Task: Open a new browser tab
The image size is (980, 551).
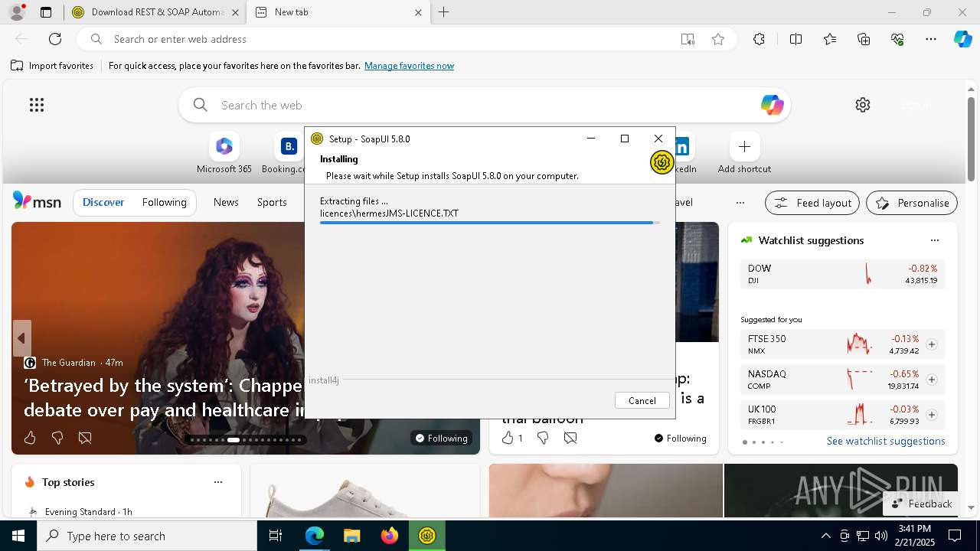Action: 443,12
